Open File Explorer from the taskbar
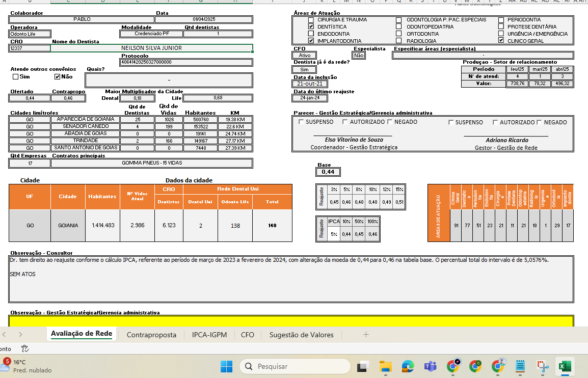The height and width of the screenshot is (378, 588). point(386,366)
